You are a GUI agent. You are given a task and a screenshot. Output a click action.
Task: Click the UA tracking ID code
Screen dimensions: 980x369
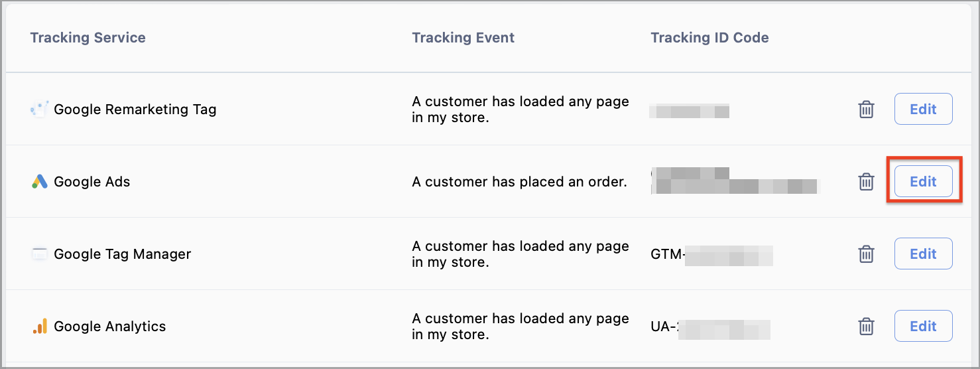tap(710, 327)
